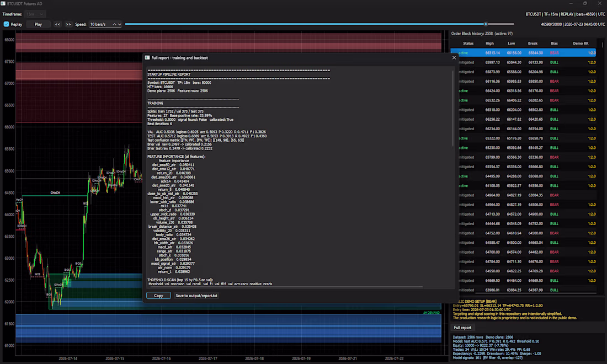Click Save to output/report.txt button
This screenshot has width=607, height=364.
(x=196, y=296)
